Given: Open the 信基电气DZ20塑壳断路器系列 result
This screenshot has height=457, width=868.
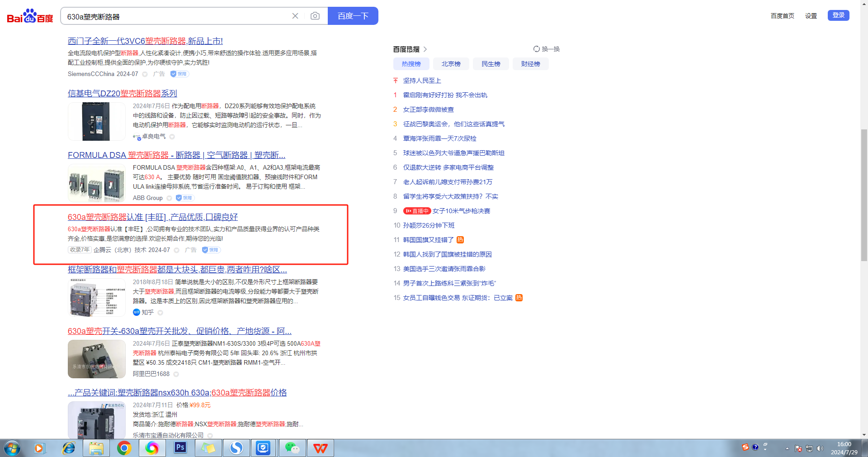Looking at the screenshot, I should tap(123, 93).
